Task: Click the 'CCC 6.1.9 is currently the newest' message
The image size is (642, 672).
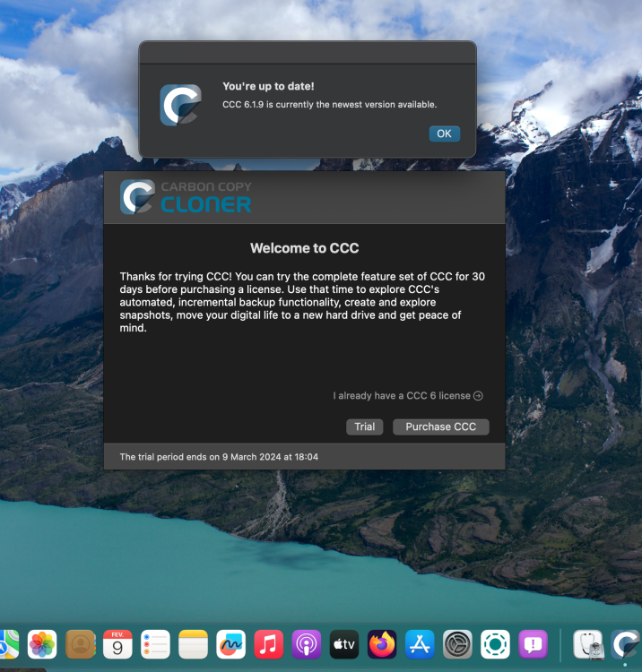Action: 329,105
